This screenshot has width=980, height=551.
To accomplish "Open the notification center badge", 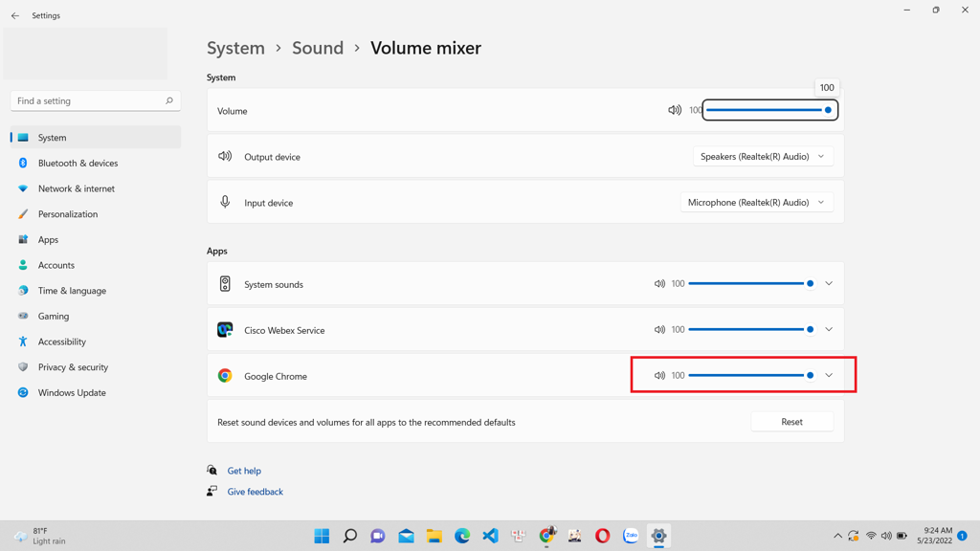I will (963, 536).
